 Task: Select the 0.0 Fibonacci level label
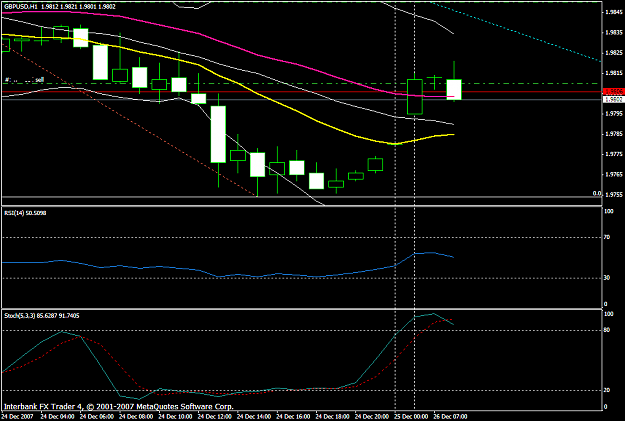coord(597,193)
